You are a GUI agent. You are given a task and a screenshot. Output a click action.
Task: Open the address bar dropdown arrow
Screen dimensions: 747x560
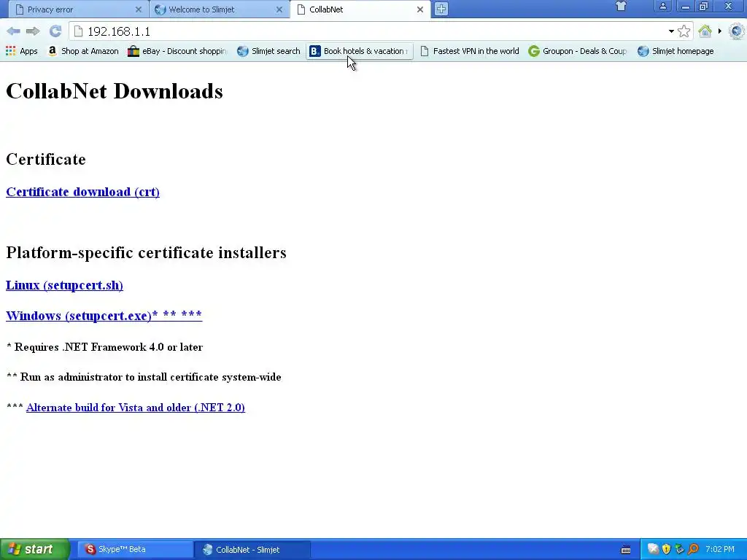click(x=671, y=31)
